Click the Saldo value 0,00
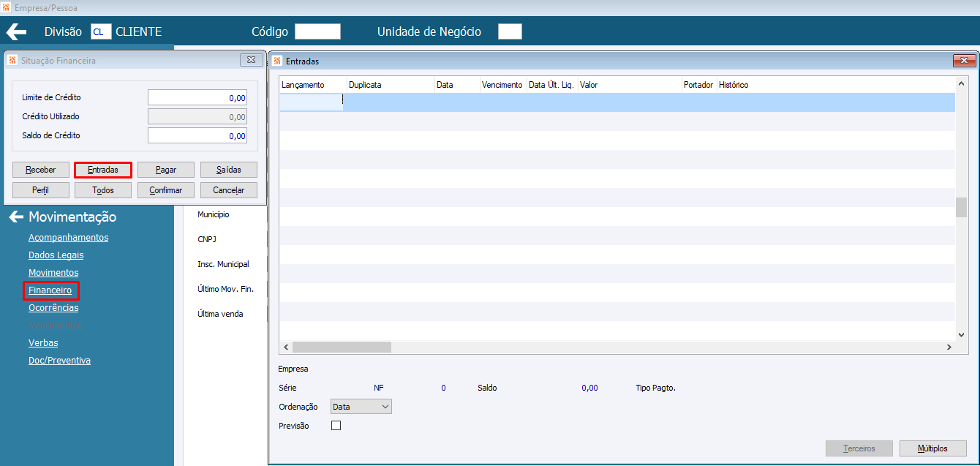980x466 pixels. pos(589,388)
